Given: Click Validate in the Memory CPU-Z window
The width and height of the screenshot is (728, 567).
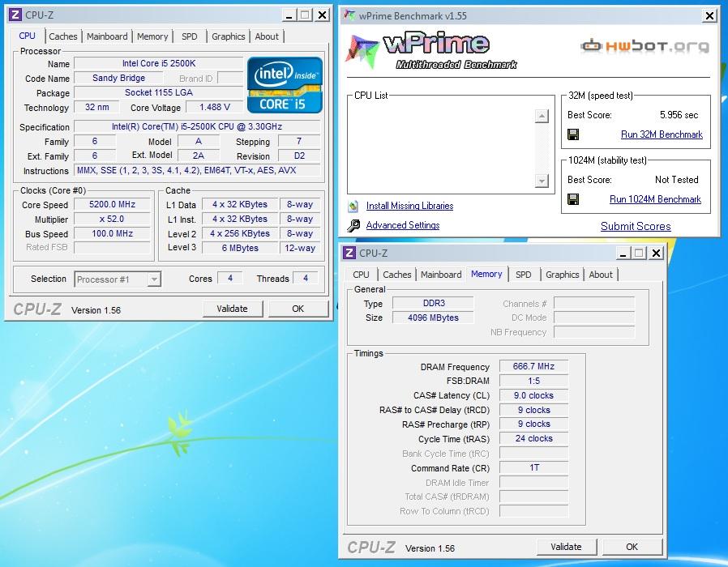Looking at the screenshot, I should point(567,547).
